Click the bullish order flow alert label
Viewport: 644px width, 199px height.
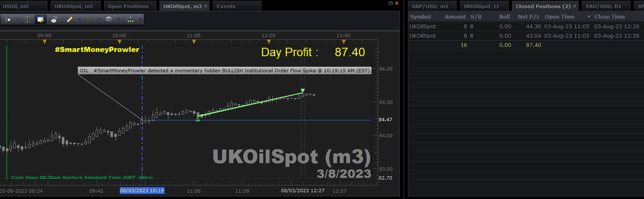pos(225,71)
